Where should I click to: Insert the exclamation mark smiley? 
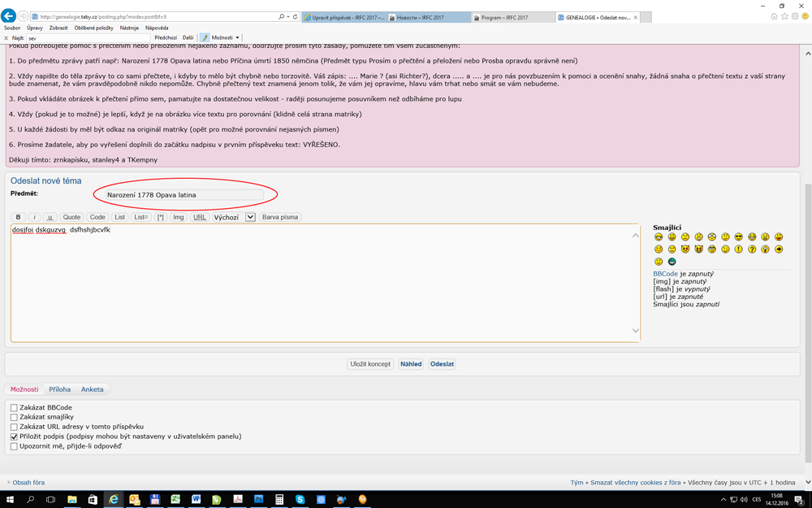point(738,250)
